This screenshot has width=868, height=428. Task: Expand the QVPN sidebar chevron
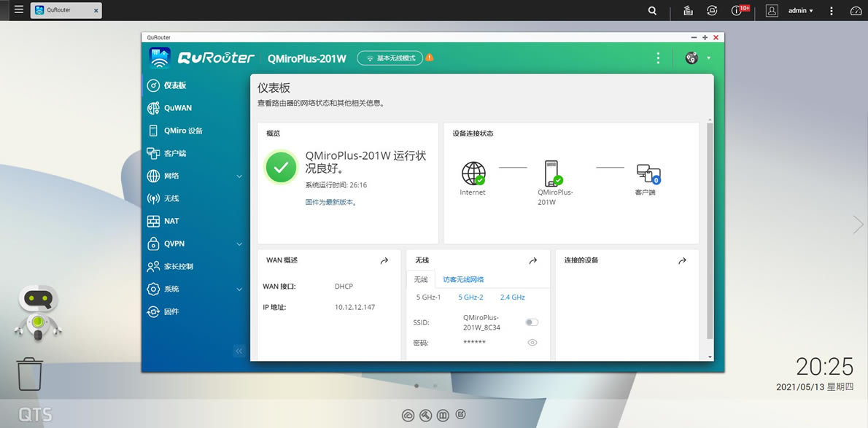tap(240, 244)
